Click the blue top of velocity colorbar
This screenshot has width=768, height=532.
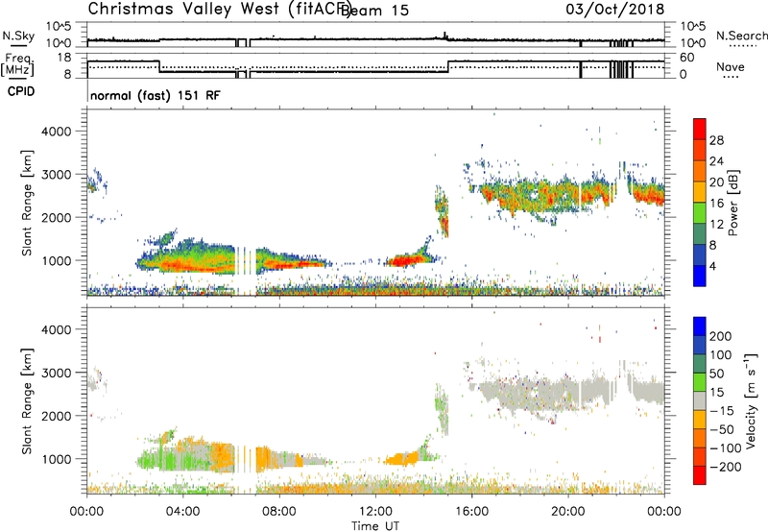(x=700, y=326)
